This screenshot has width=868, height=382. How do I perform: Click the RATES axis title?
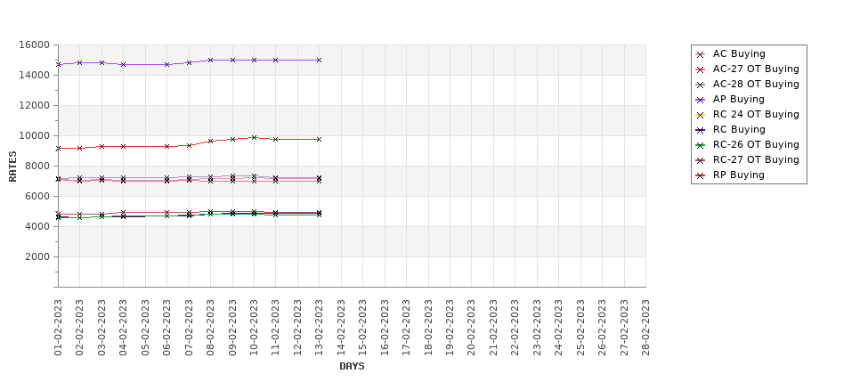(12, 167)
